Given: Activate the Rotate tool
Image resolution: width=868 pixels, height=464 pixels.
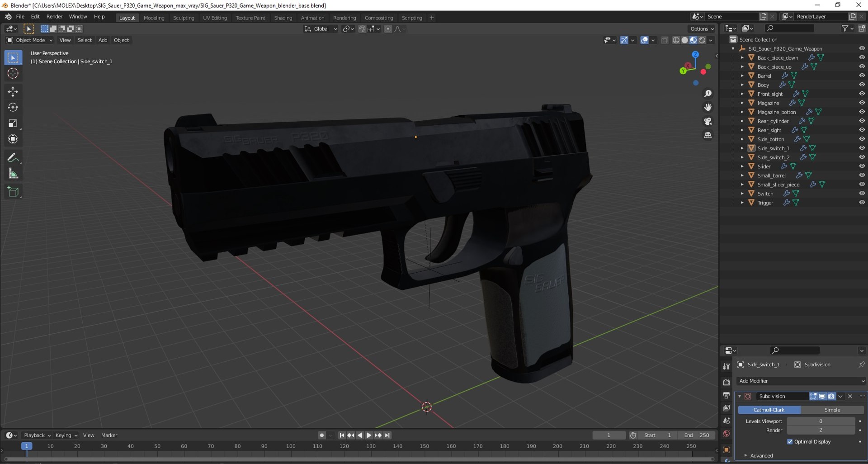Looking at the screenshot, I should pyautogui.click(x=13, y=108).
